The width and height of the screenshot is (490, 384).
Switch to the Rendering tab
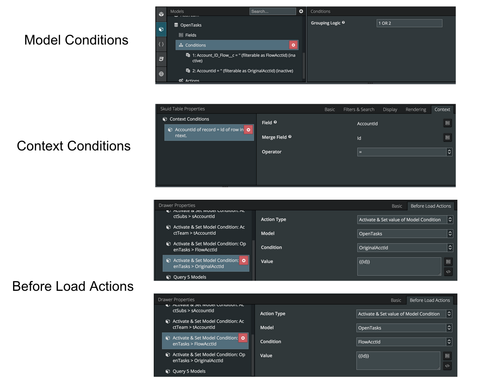416,109
